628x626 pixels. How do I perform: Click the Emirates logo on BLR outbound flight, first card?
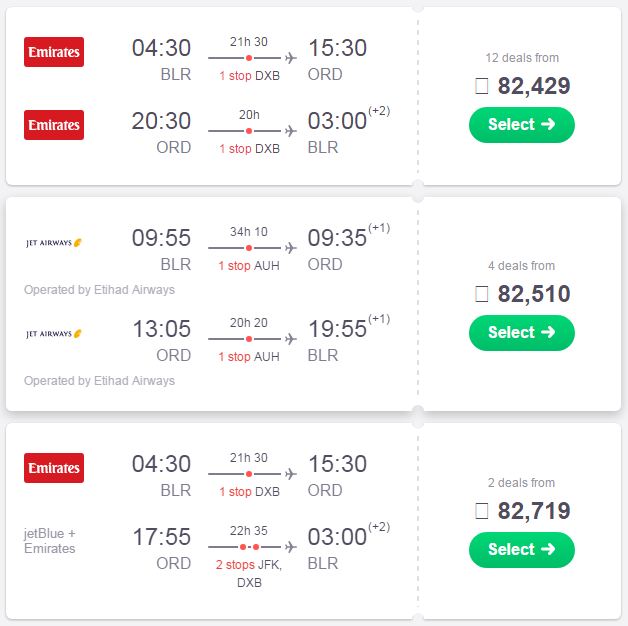(54, 52)
